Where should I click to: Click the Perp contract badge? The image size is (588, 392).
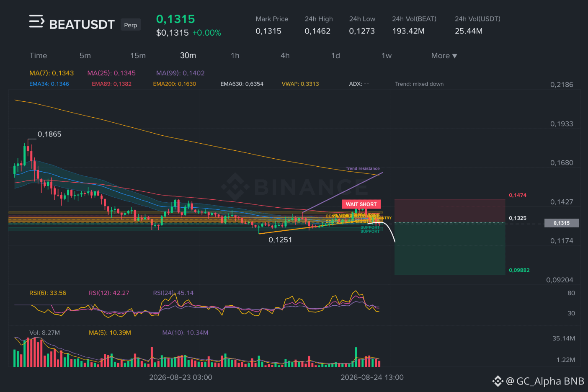131,25
